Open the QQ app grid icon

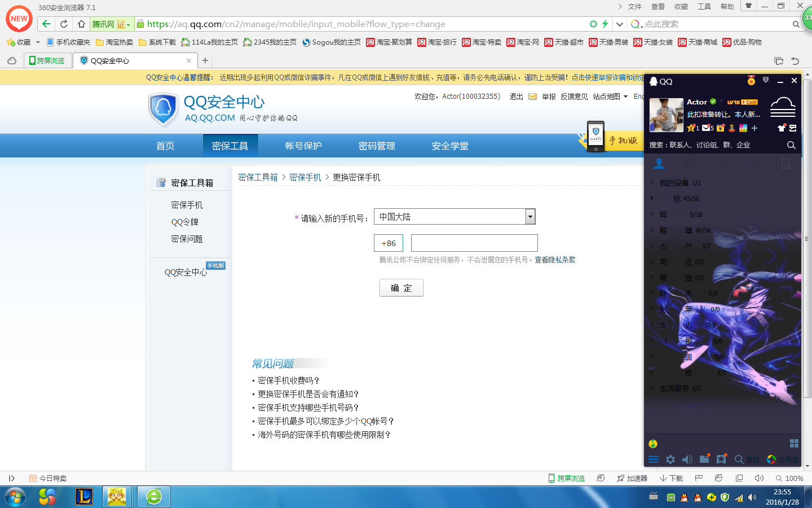[794, 444]
